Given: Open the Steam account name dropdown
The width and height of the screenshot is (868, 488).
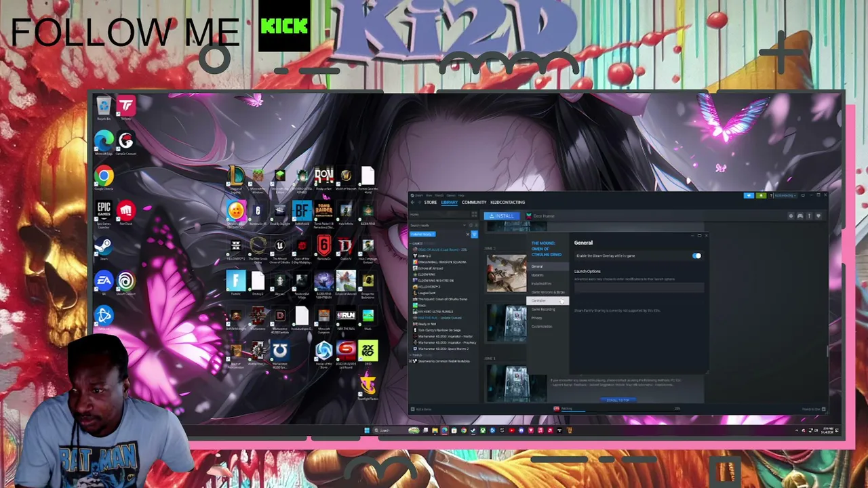Looking at the screenshot, I should [785, 195].
